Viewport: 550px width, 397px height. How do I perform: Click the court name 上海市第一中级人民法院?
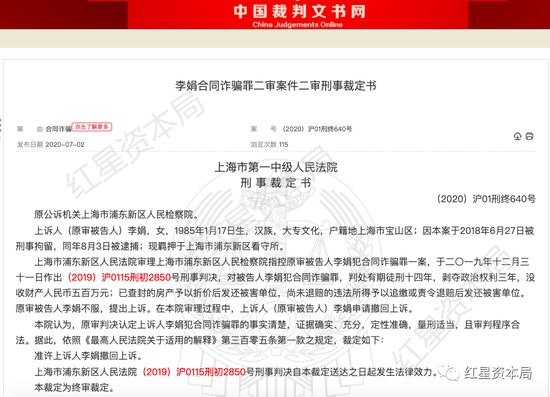276,167
